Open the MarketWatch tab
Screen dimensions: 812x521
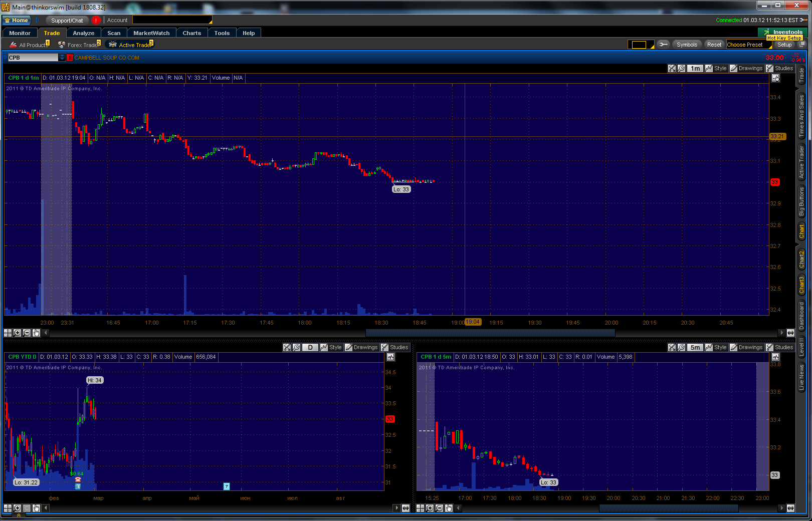(x=151, y=33)
